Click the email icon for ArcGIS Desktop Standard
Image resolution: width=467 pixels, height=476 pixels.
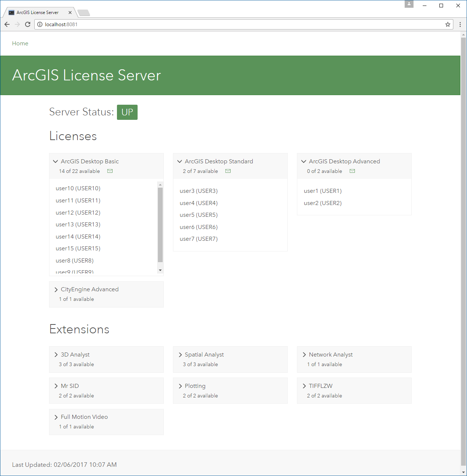tap(228, 171)
